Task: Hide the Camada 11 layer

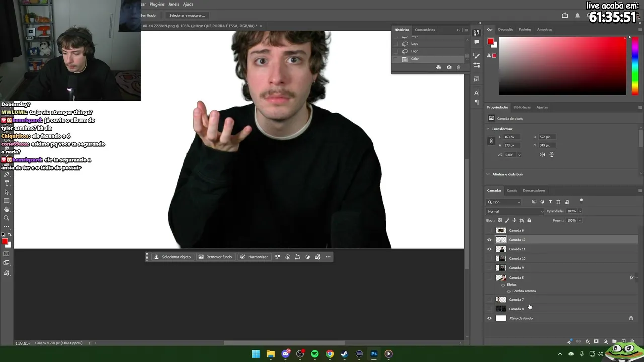Action: pyautogui.click(x=489, y=249)
